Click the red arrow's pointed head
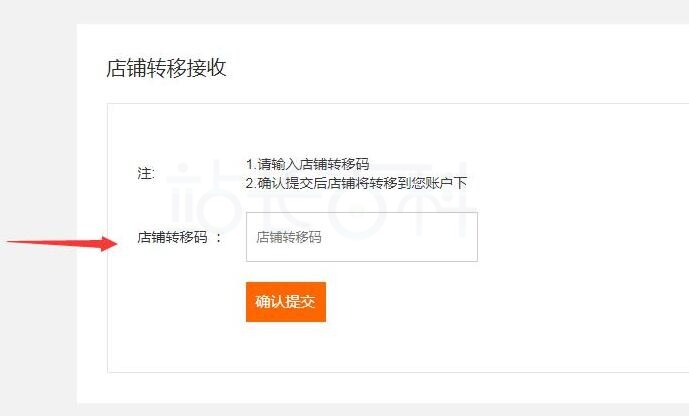This screenshot has height=416, width=689. click(109, 243)
